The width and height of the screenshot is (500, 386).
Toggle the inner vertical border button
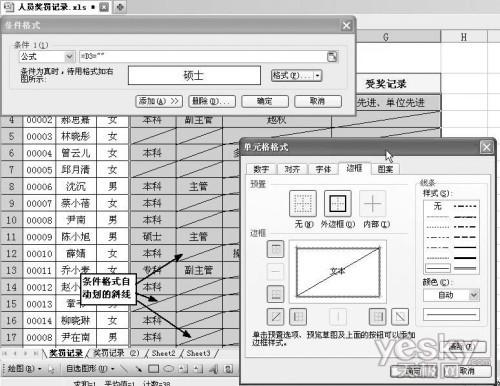pyautogui.click(x=338, y=316)
